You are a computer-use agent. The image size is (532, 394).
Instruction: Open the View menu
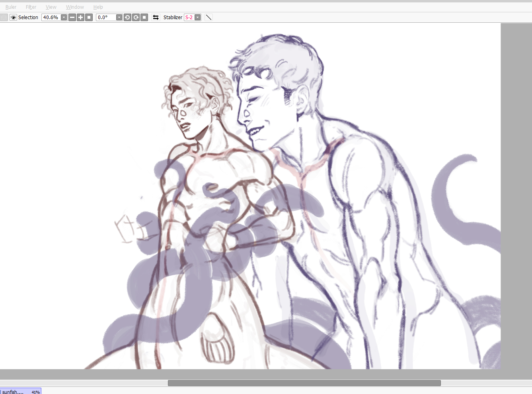tap(51, 7)
